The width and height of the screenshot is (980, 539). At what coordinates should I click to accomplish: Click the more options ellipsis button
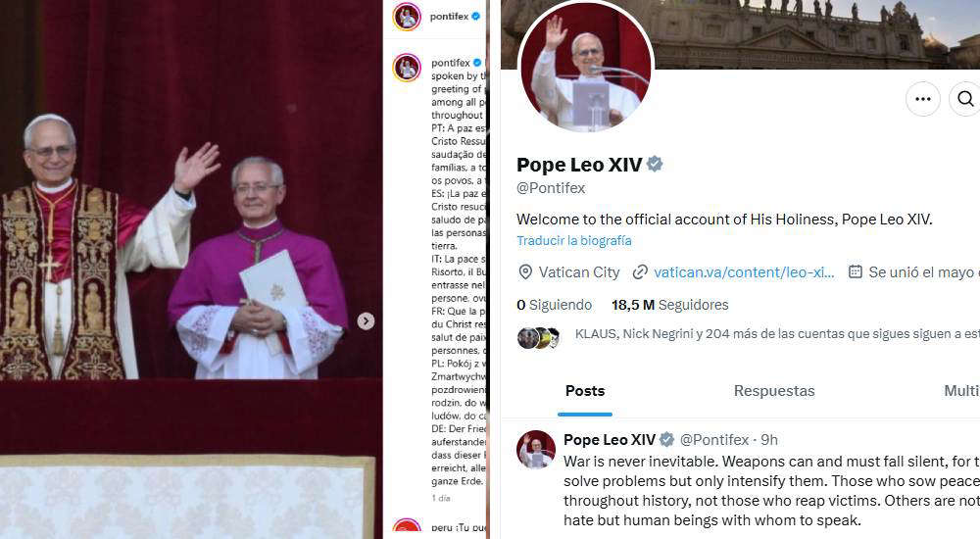tap(922, 99)
